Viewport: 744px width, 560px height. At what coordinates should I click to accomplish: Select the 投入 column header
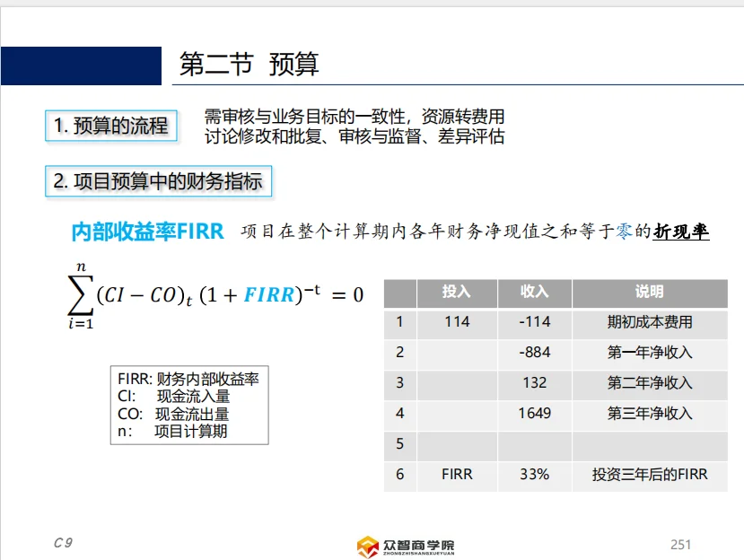pos(456,293)
